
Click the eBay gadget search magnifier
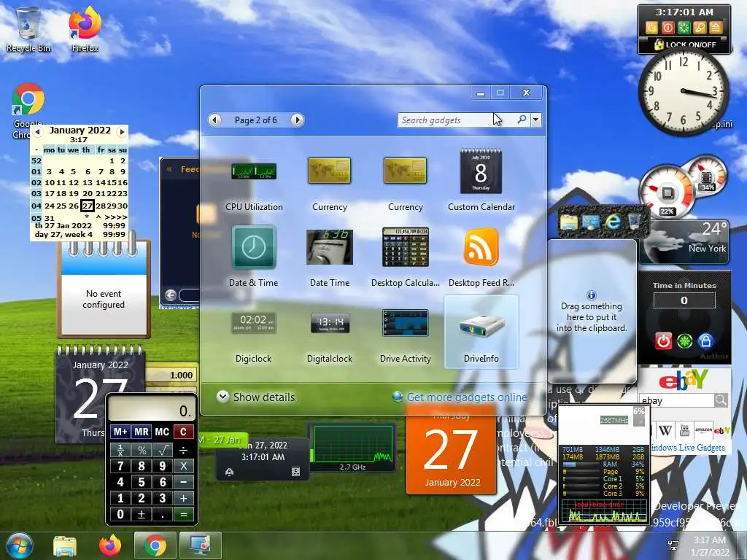[721, 400]
